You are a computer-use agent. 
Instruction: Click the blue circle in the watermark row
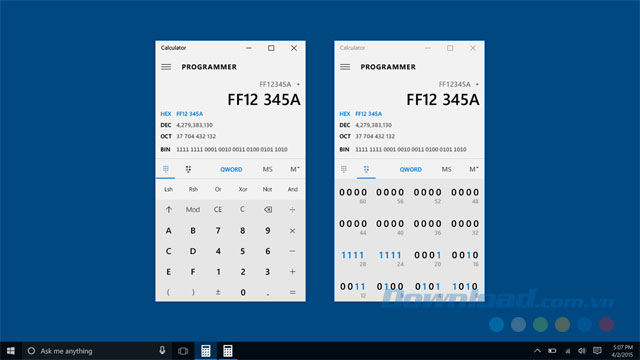[496, 324]
